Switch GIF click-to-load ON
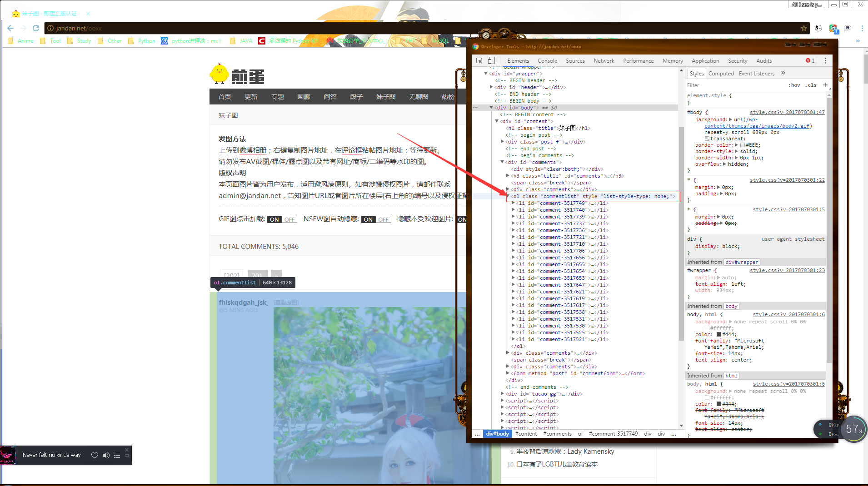The height and width of the screenshot is (486, 868). coord(274,219)
